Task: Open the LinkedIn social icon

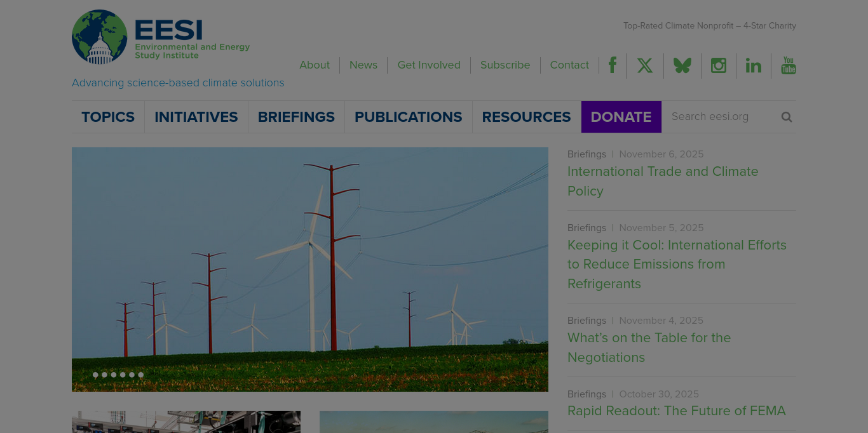Action: click(754, 65)
